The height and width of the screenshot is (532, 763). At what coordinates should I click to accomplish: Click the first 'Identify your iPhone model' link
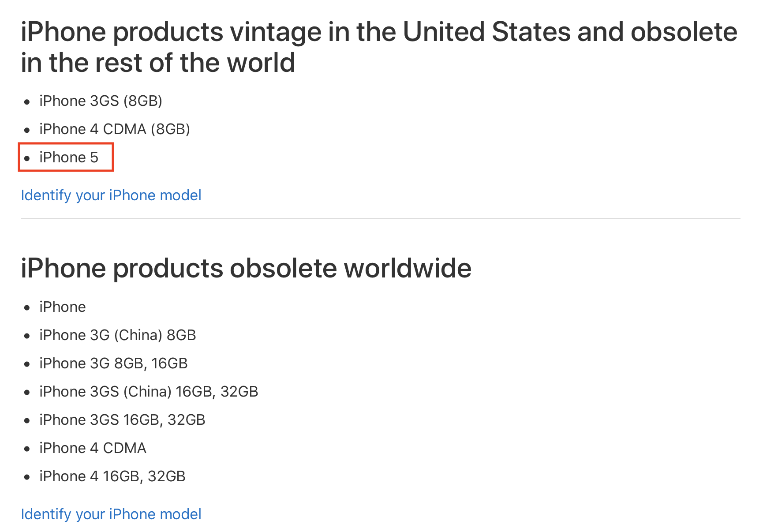tap(111, 195)
